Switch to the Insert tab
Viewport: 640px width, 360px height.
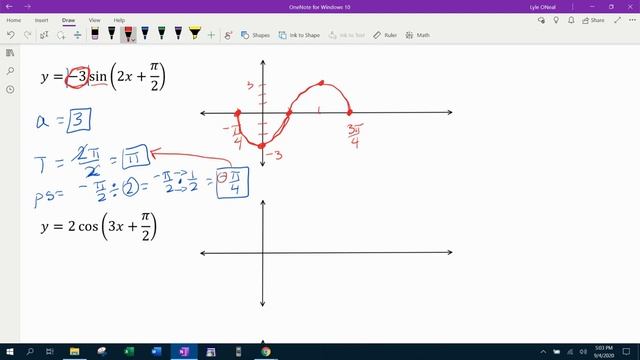coord(41,20)
